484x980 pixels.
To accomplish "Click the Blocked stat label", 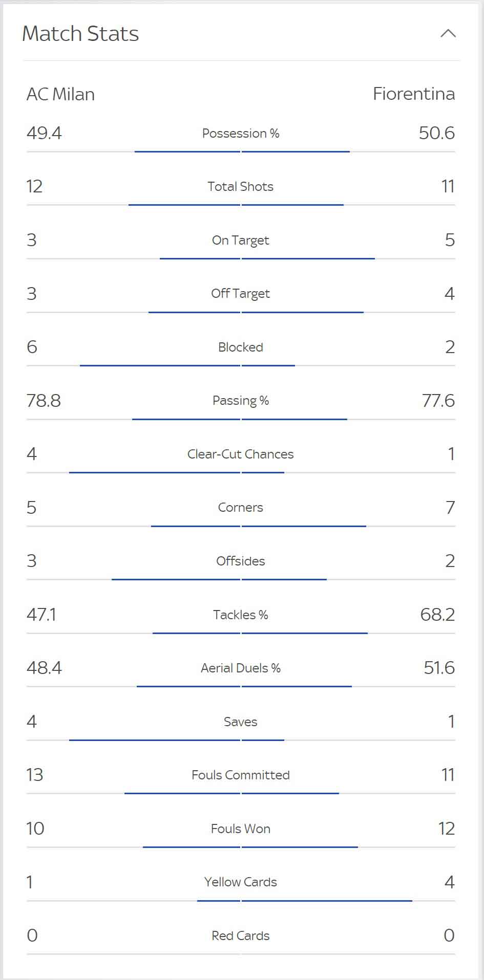I will point(241,347).
